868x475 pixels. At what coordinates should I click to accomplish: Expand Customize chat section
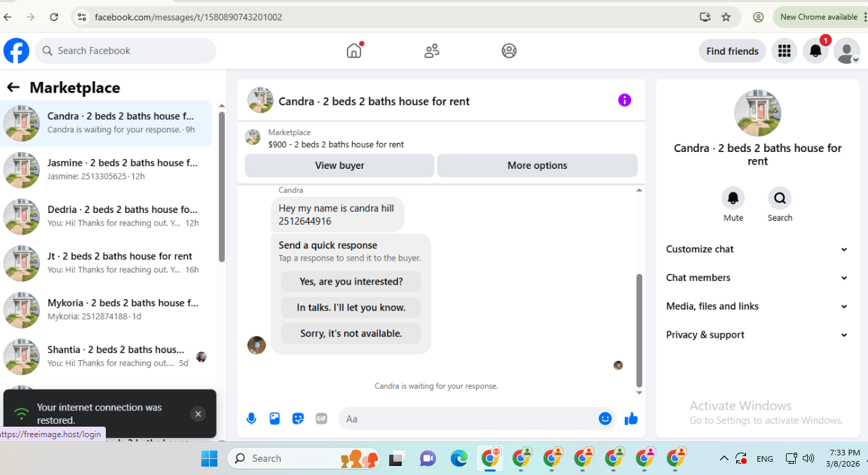757,249
